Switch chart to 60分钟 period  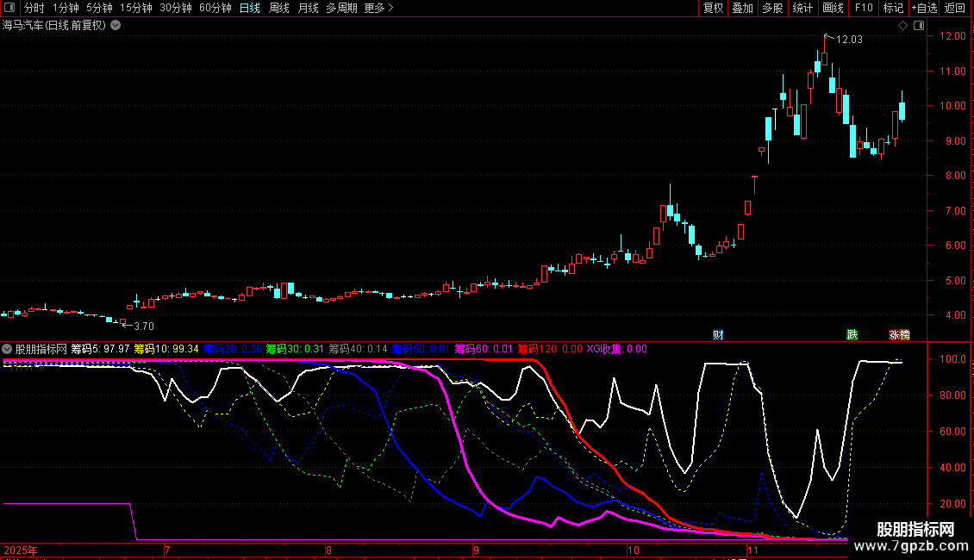tap(215, 9)
